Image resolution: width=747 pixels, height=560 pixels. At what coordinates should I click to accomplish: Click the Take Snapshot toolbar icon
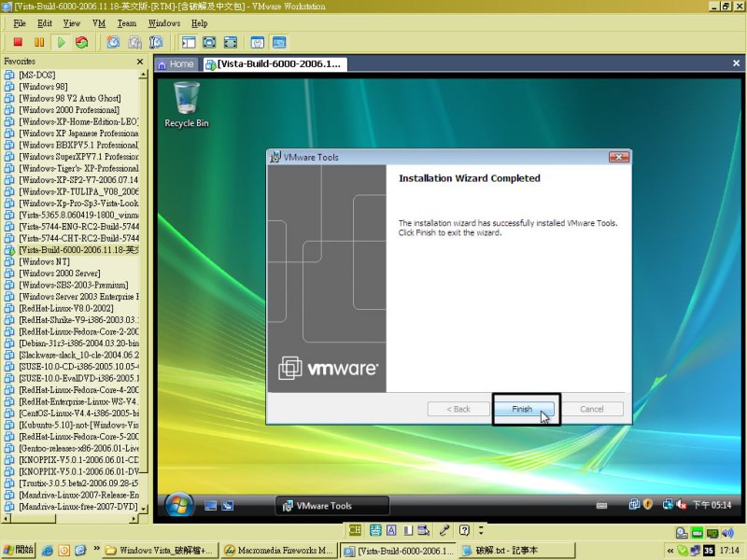tap(113, 42)
